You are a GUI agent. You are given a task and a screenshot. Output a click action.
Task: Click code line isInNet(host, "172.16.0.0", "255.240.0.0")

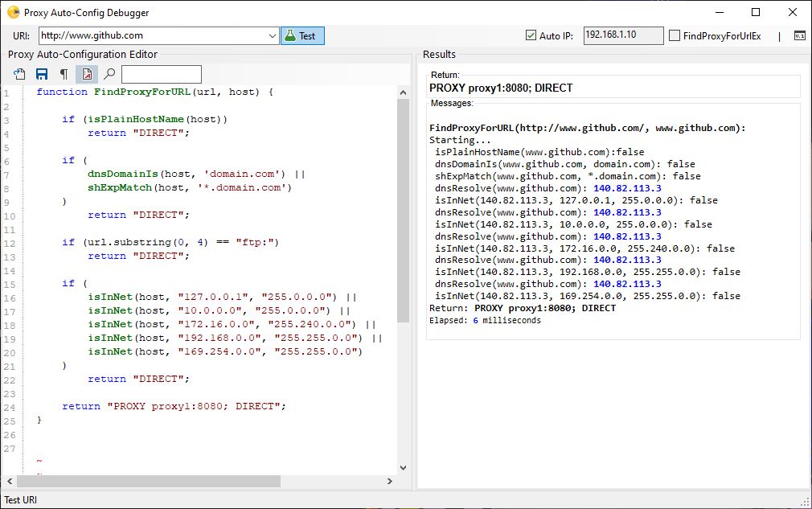point(232,324)
